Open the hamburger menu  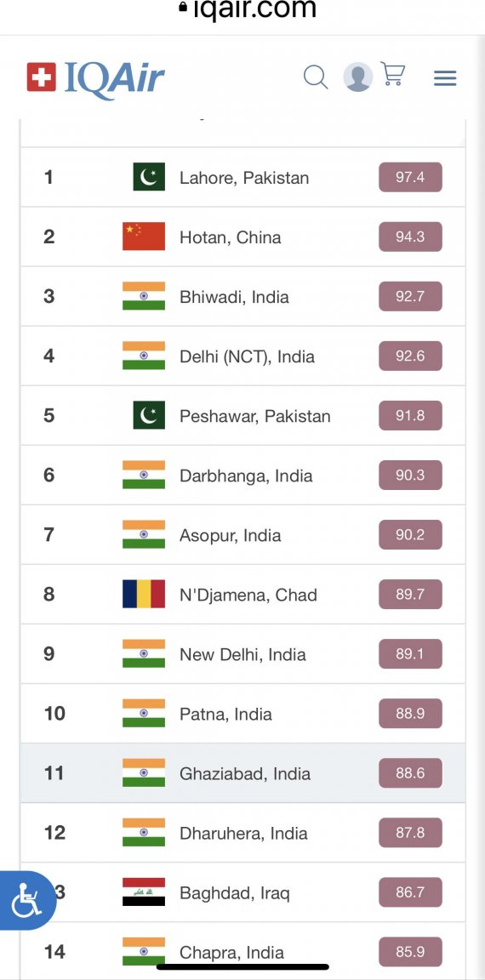445,78
